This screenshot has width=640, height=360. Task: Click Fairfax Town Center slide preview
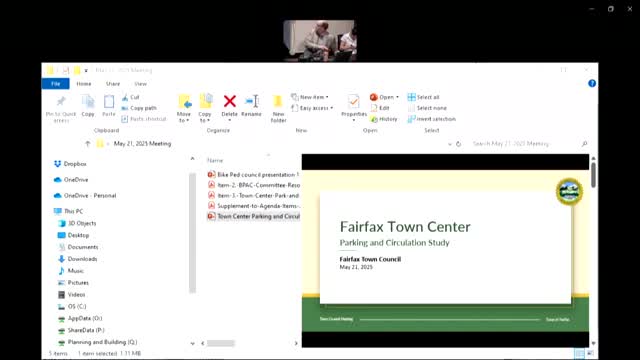[x=445, y=251]
